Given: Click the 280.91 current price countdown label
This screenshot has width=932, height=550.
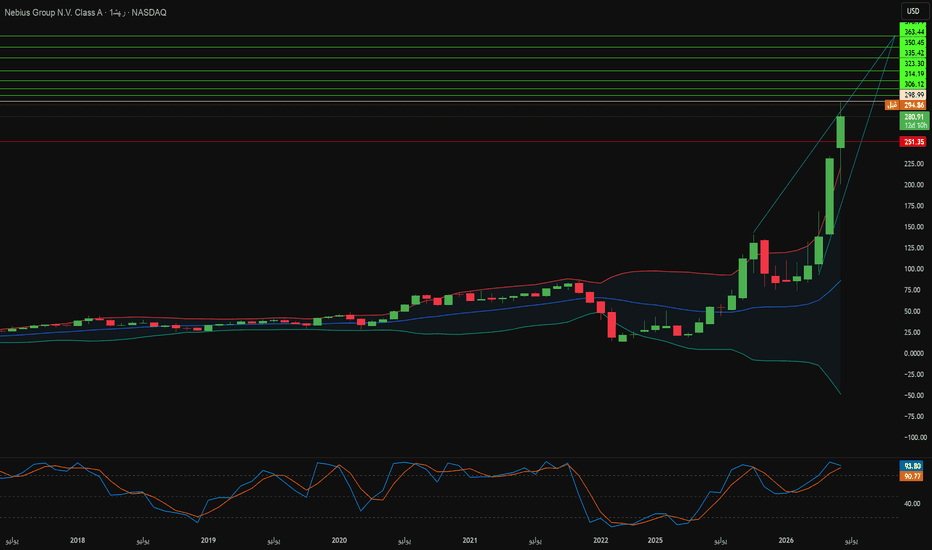Looking at the screenshot, I should point(914,121).
